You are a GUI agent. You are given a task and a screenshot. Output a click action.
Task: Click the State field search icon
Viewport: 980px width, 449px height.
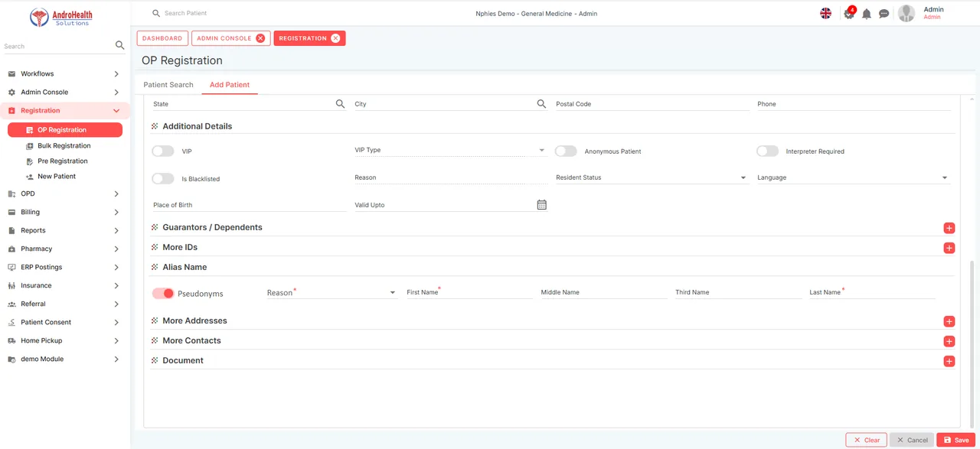point(340,104)
